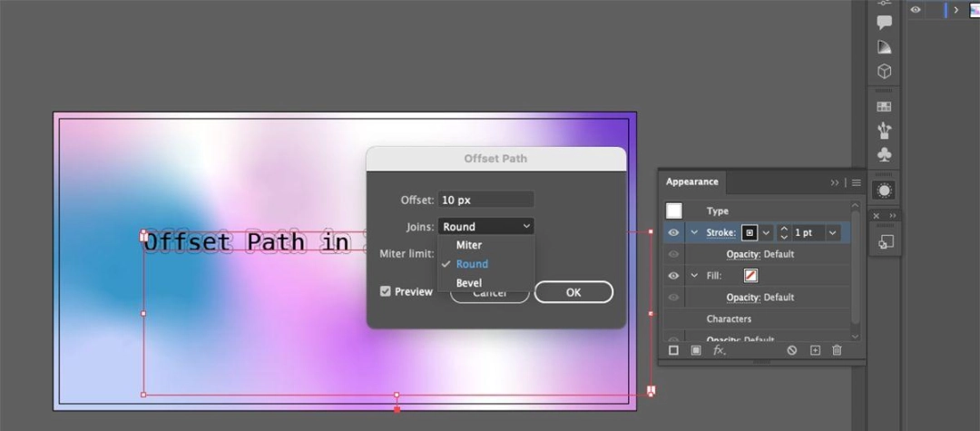
Task: Click the Offset Path text on artboard
Action: [255, 241]
